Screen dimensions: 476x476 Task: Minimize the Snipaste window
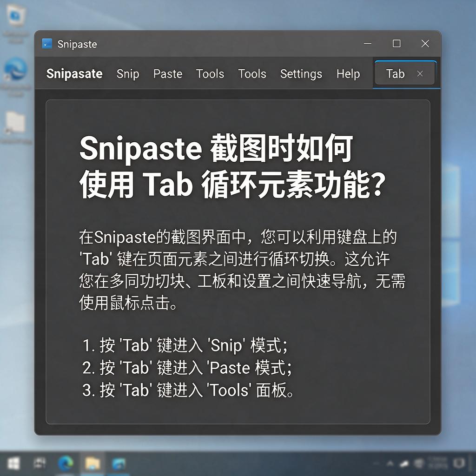coord(368,43)
